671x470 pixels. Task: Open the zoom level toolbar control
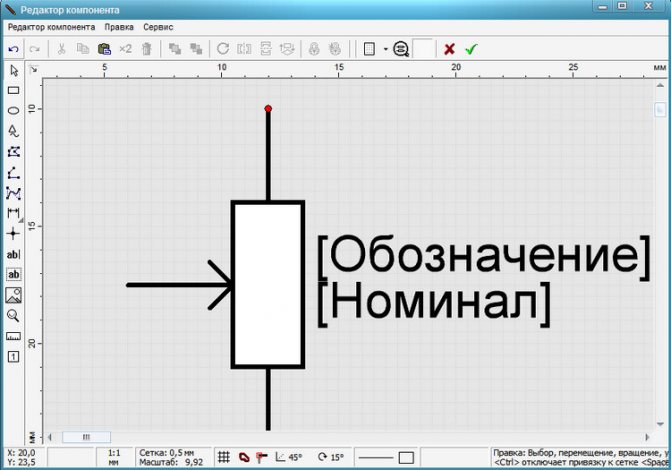(x=401, y=48)
